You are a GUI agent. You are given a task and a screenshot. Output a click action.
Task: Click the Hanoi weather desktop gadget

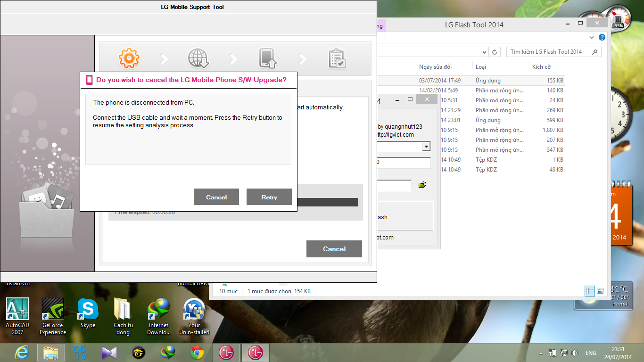603,296
